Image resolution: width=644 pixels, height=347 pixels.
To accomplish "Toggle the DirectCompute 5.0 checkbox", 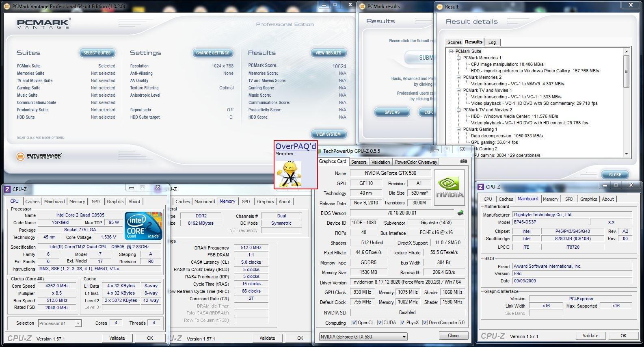I will coord(425,323).
